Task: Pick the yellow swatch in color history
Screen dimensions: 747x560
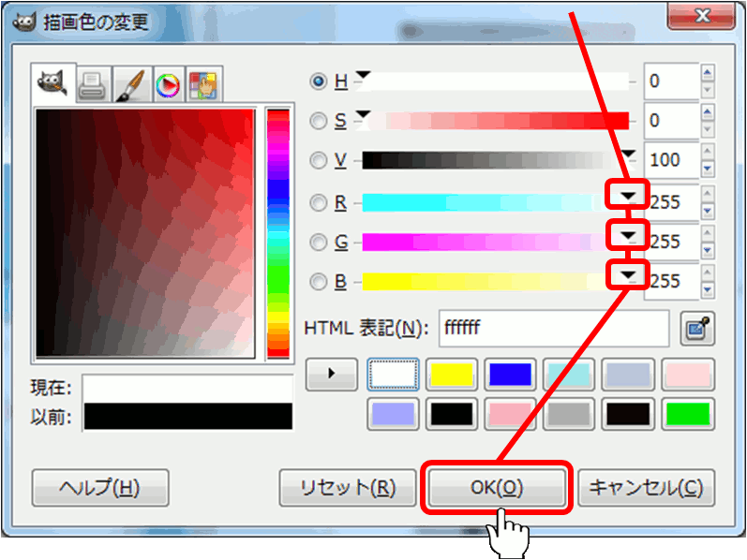Action: tap(451, 374)
